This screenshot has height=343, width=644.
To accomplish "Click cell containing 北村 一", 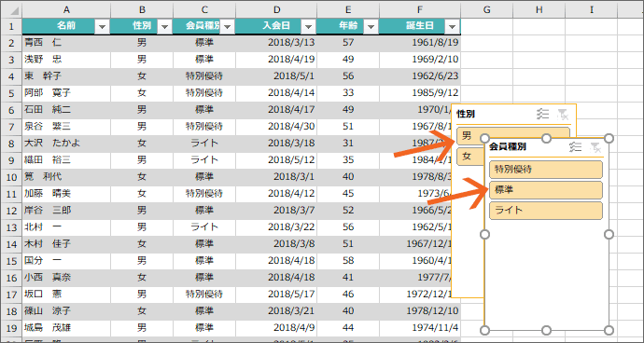I will pyautogui.click(x=66, y=227).
